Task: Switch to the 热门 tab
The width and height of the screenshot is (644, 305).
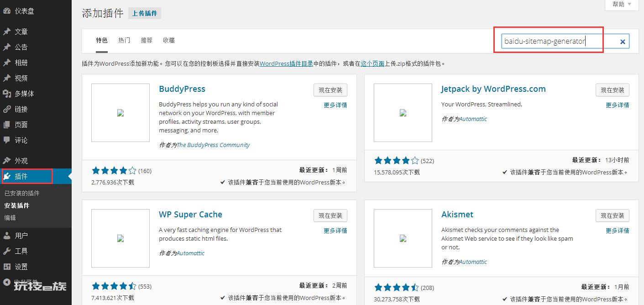Action: coord(124,40)
